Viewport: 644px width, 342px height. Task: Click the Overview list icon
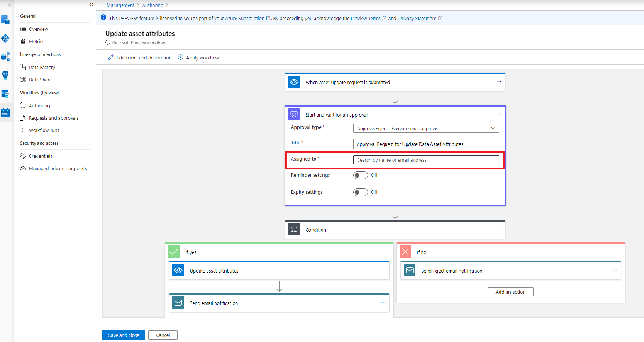23,29
